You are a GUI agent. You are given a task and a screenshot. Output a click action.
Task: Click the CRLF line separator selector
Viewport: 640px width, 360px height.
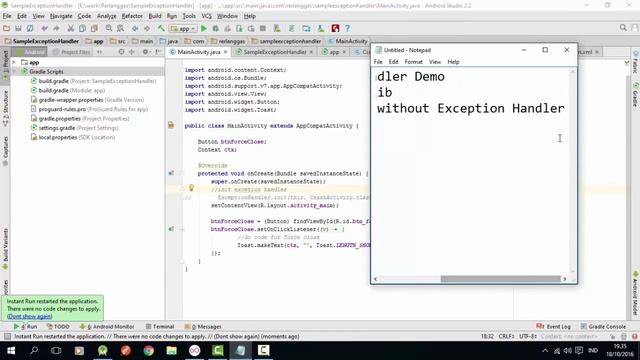[507, 336]
